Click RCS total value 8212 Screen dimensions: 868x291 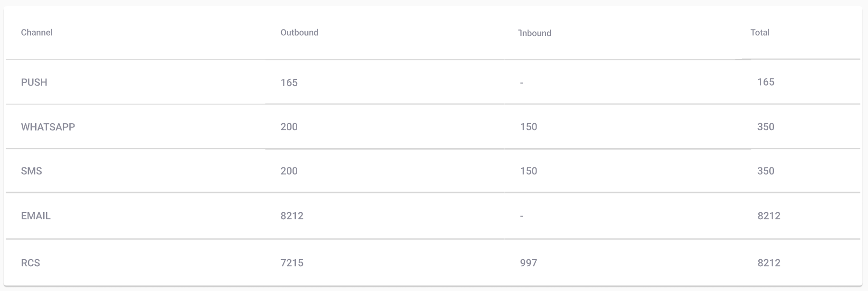click(x=769, y=263)
